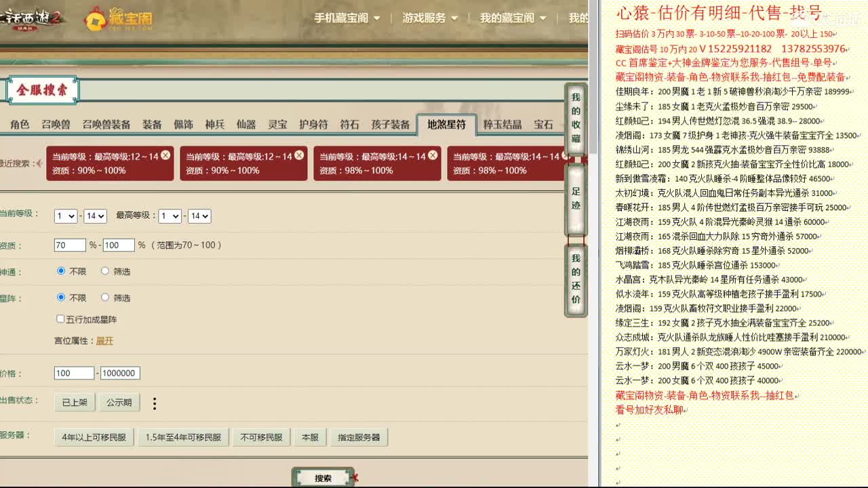
Task: Click the left arrow beside recent searches
Action: [39, 163]
